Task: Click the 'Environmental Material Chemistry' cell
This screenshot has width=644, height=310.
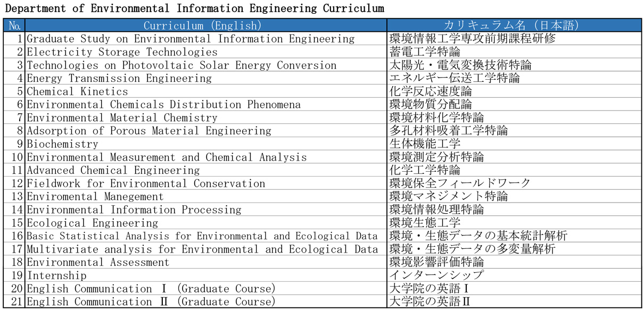Action: point(206,118)
